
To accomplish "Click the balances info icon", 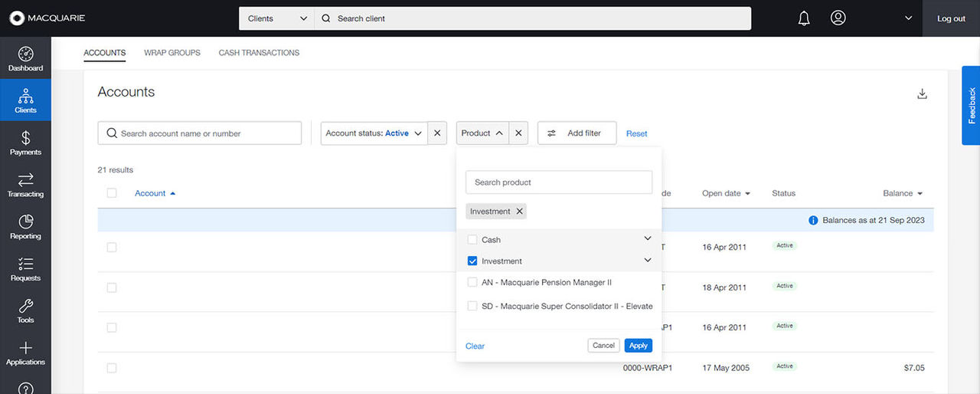I will 813,220.
